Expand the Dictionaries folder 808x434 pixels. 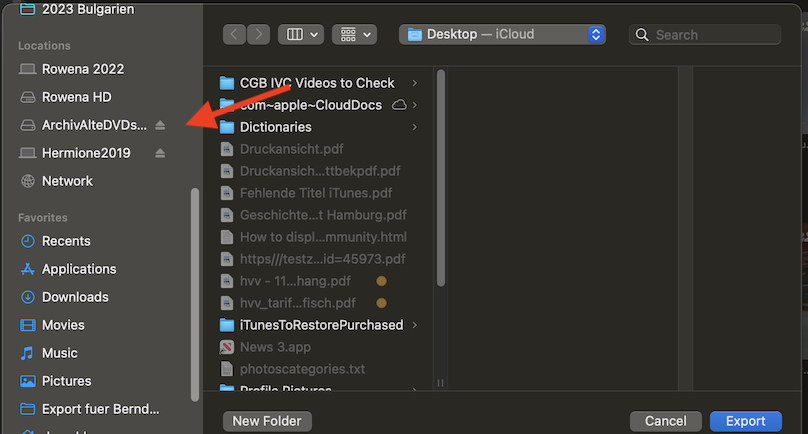pyautogui.click(x=415, y=127)
